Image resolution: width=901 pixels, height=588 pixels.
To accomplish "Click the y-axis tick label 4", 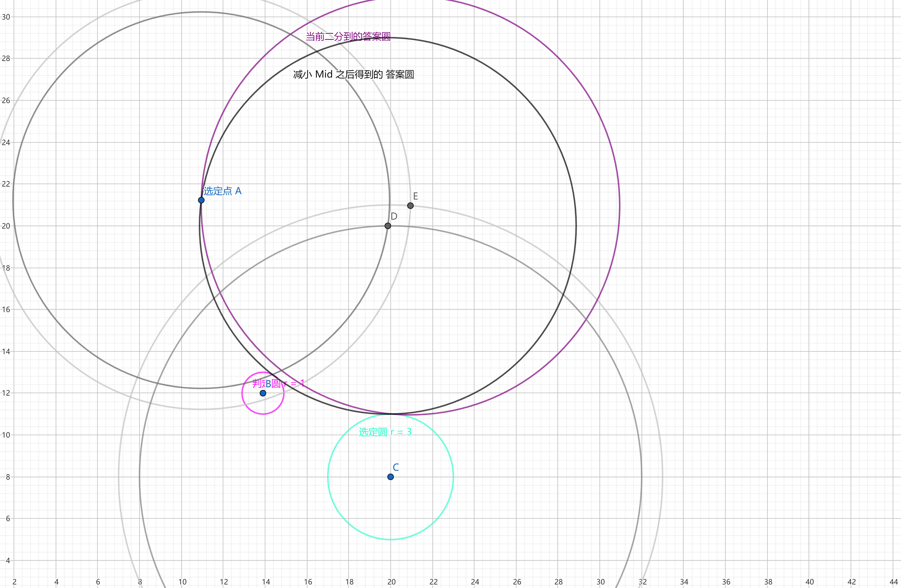I will pyautogui.click(x=8, y=560).
